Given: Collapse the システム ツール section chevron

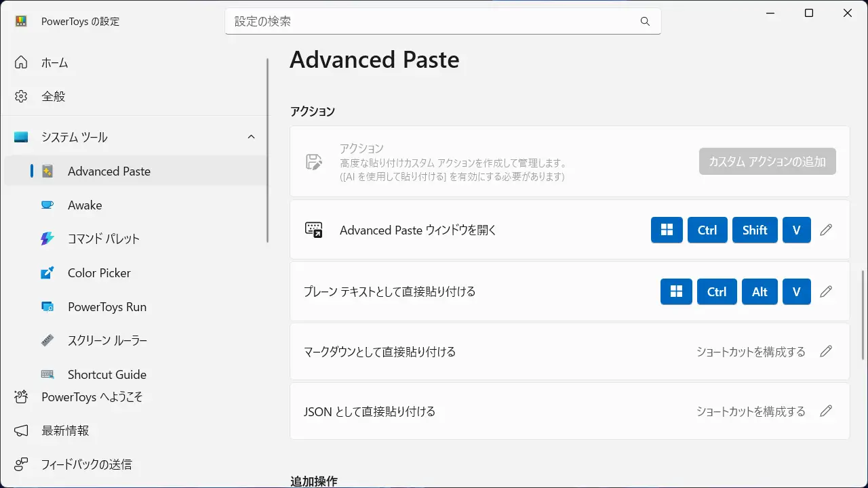Looking at the screenshot, I should 251,137.
